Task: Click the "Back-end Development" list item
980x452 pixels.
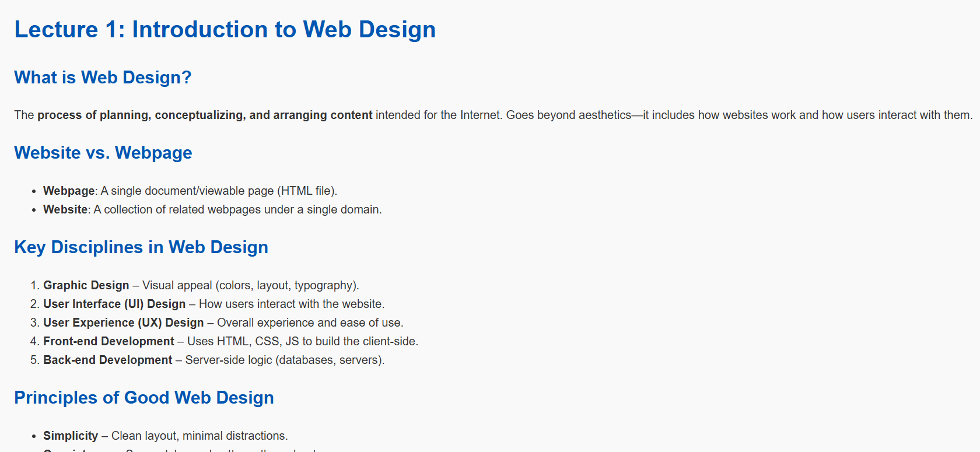Action: pos(108,360)
